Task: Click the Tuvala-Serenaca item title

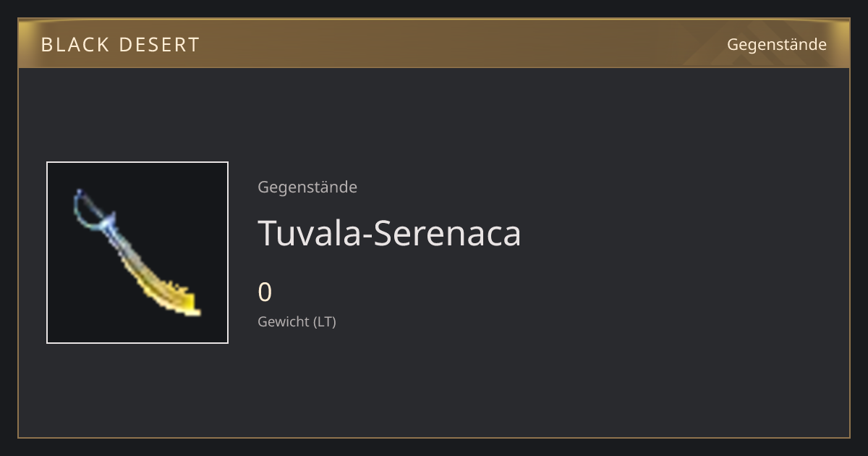Action: pos(389,233)
